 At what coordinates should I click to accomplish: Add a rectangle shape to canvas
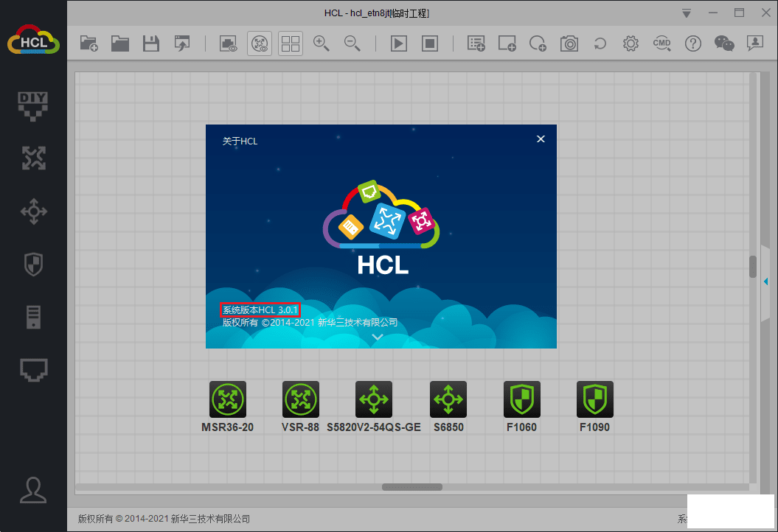(507, 43)
